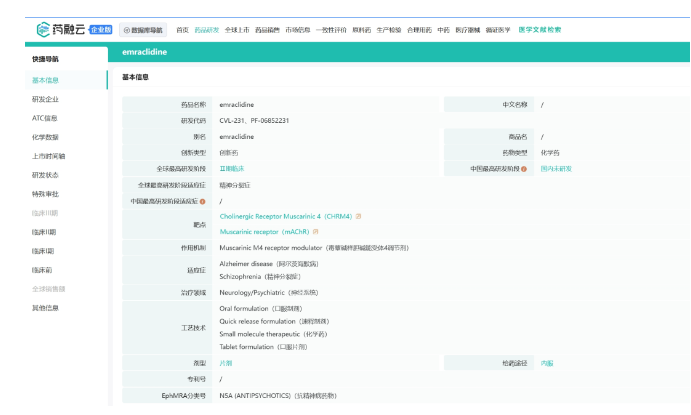Open the 首页 navigation item
The width and height of the screenshot is (691, 415).
[182, 30]
